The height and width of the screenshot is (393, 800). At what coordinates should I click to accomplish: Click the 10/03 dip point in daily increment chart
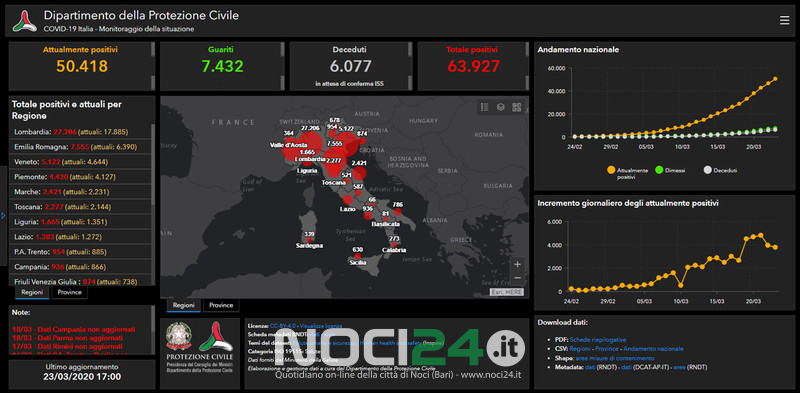pyautogui.click(x=680, y=285)
